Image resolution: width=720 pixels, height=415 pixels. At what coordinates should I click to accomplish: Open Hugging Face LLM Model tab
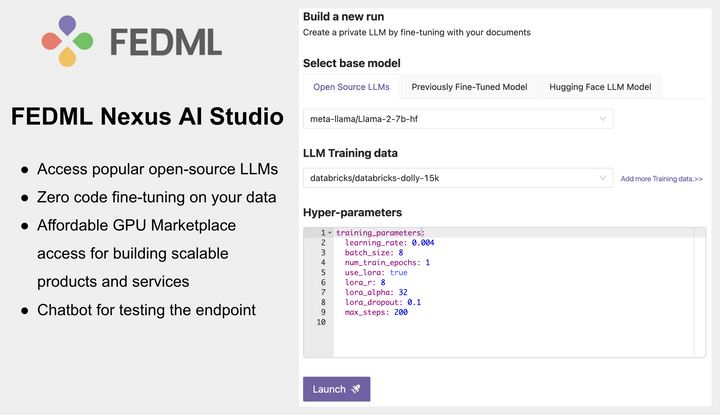click(600, 87)
